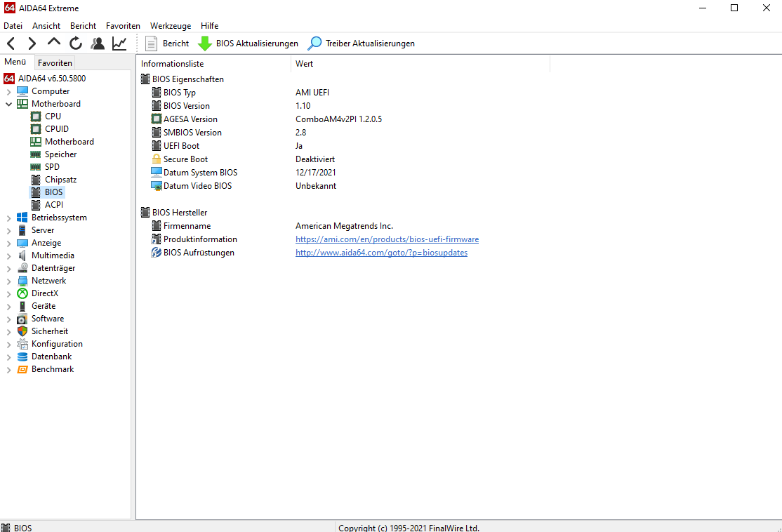Click the Geräte device icon
The image size is (782, 532).
coord(22,306)
